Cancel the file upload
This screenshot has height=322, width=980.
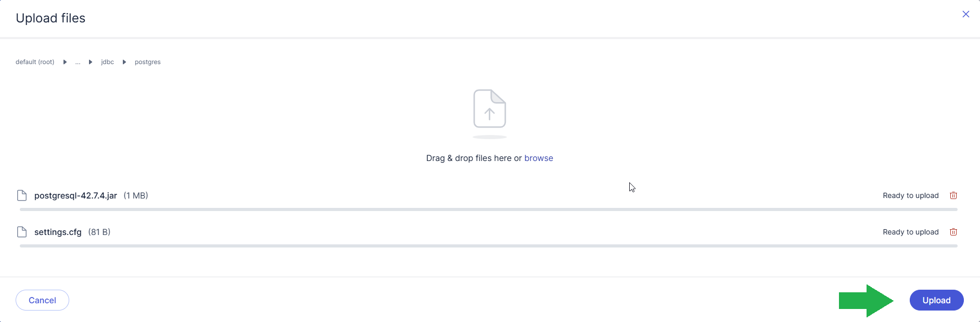pyautogui.click(x=42, y=300)
